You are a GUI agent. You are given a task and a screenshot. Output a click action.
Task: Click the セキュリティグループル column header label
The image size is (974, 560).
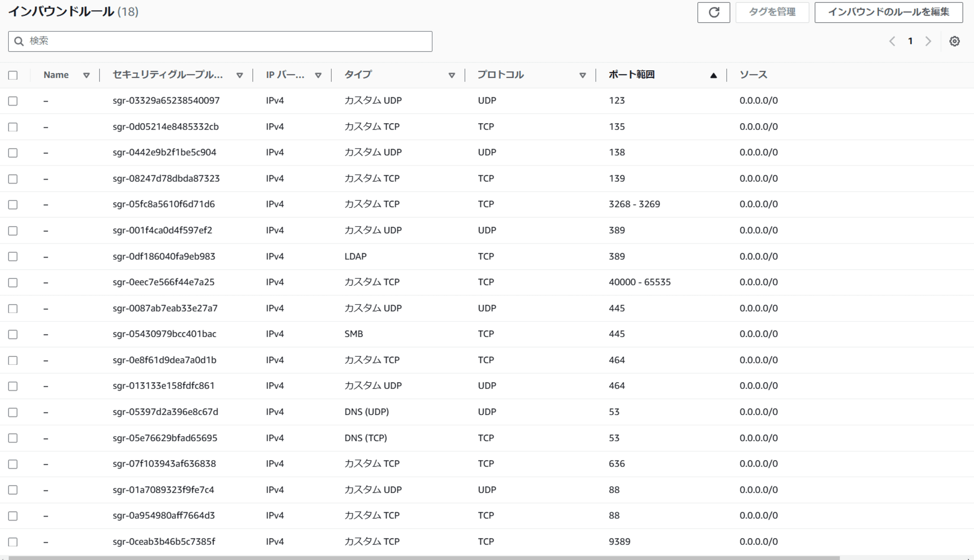168,75
